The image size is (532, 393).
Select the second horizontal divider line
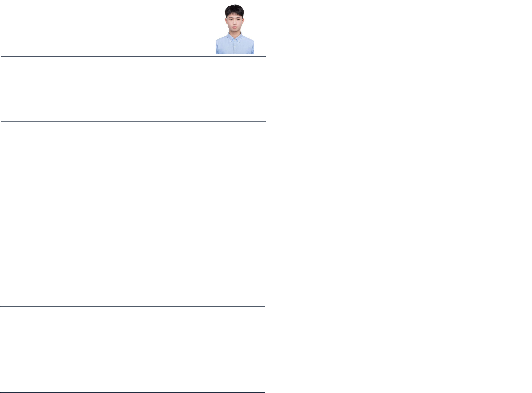pos(133,121)
